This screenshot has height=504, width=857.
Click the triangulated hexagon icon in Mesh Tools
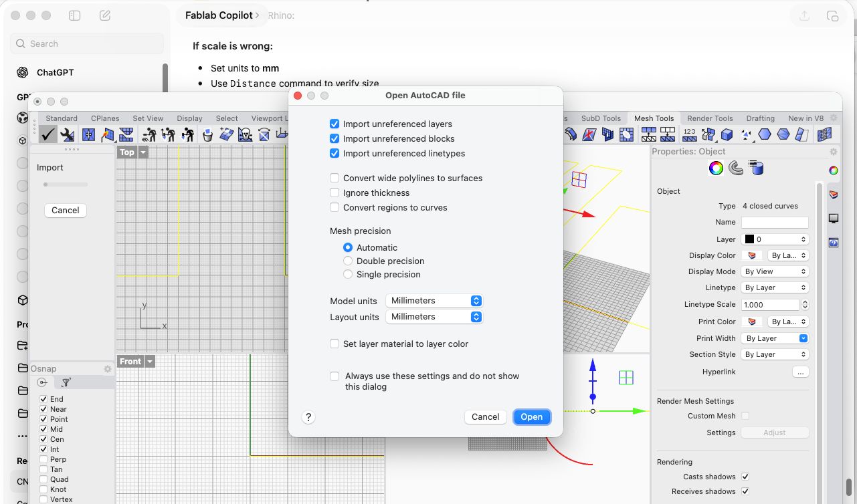tap(783, 134)
